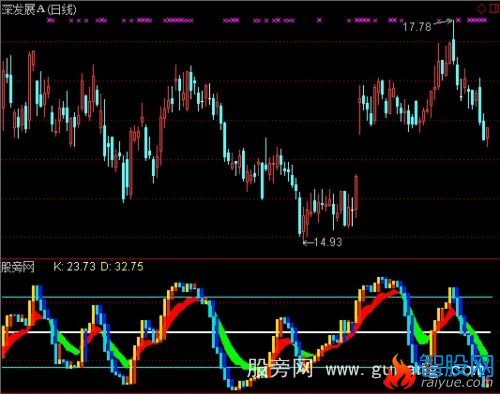Click the K: 23.73 indicator value
This screenshot has height=394, width=500.
pyautogui.click(x=74, y=266)
